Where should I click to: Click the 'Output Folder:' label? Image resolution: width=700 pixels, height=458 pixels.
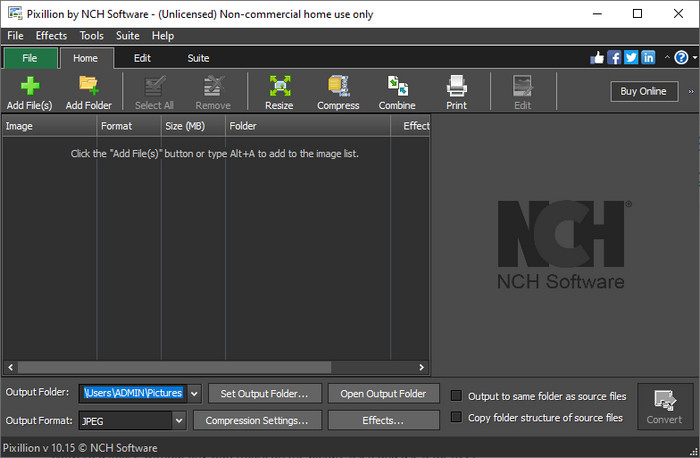(38, 392)
